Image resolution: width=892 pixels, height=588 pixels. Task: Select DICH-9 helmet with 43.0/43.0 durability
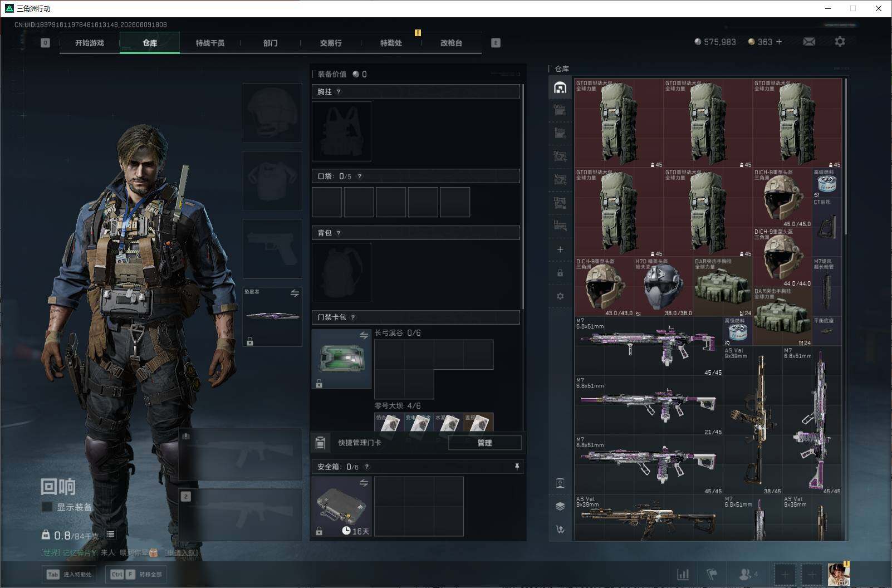pyautogui.click(x=605, y=287)
